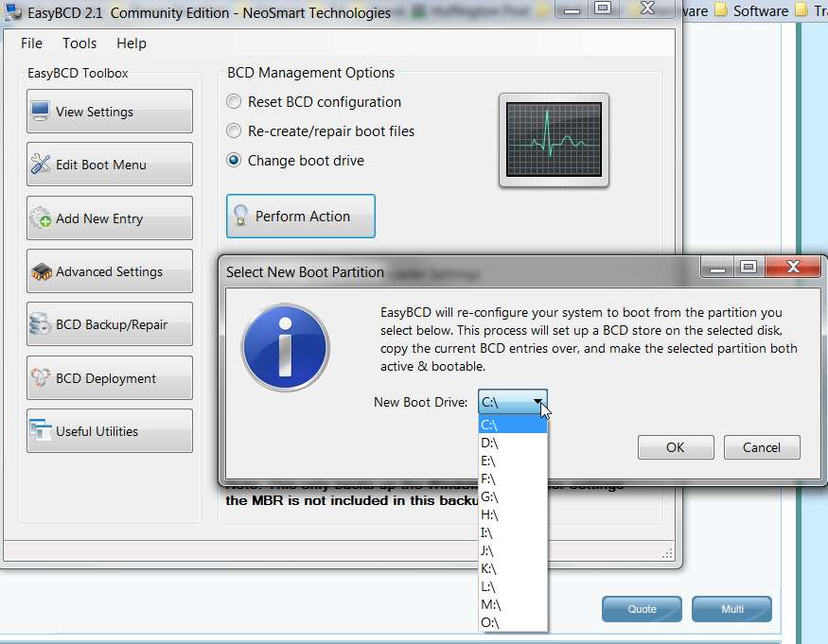Viewport: 828px width, 644px height.
Task: Select Reset BCD configuration option
Action: (x=234, y=101)
